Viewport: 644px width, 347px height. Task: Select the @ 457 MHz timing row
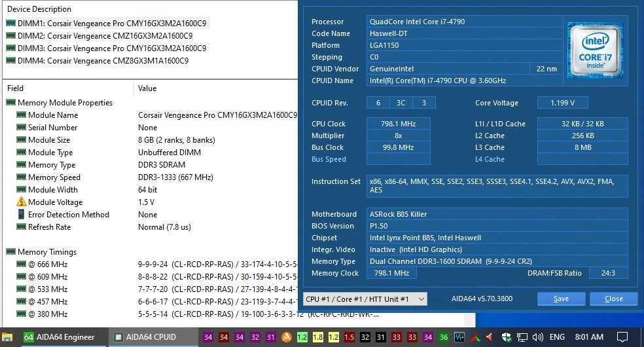[156, 301]
